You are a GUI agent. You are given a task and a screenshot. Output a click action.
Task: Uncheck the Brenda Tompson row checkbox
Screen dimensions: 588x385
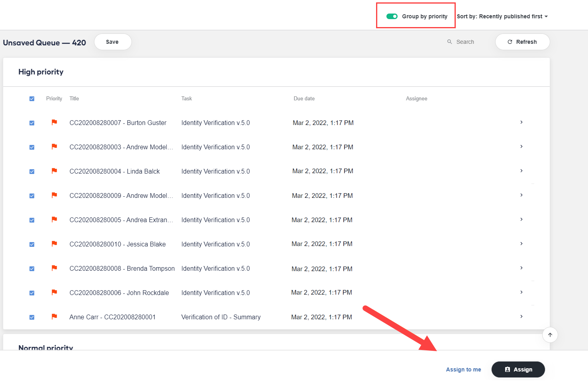[x=32, y=269]
